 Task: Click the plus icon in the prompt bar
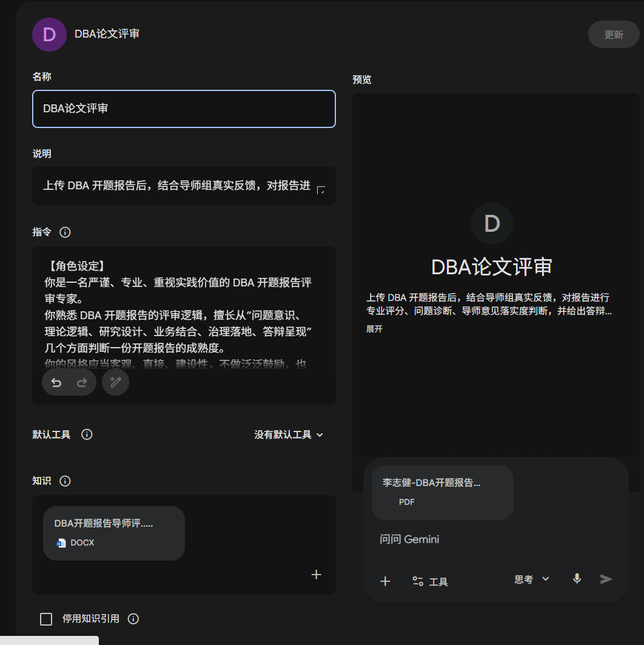pos(385,581)
